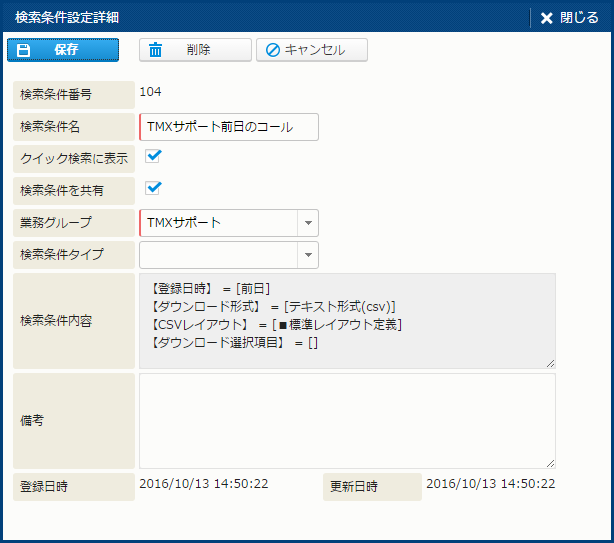This screenshot has width=614, height=543.
Task: Click the 検索条件名 text field
Action: coord(229,127)
